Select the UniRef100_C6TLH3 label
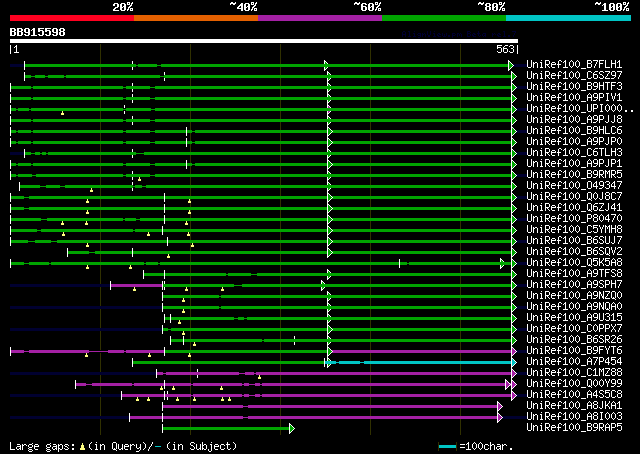The height and width of the screenshot is (454, 640). 574,153
